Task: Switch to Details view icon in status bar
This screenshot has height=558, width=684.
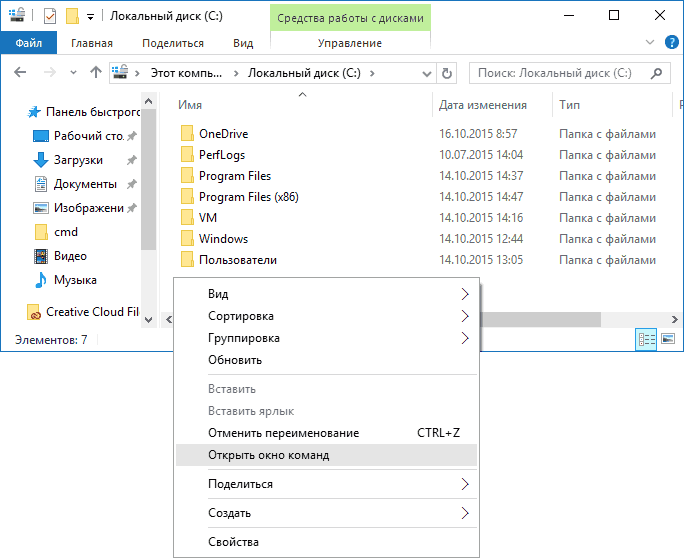Action: (x=646, y=339)
